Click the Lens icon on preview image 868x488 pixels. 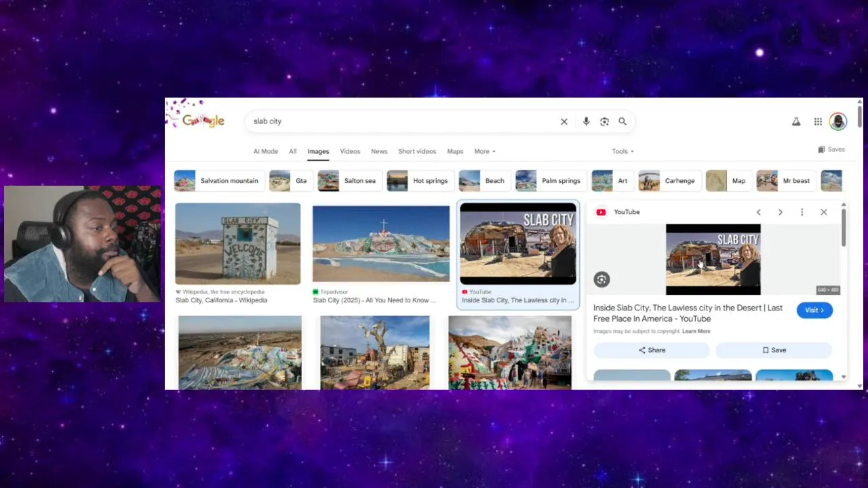pos(601,279)
